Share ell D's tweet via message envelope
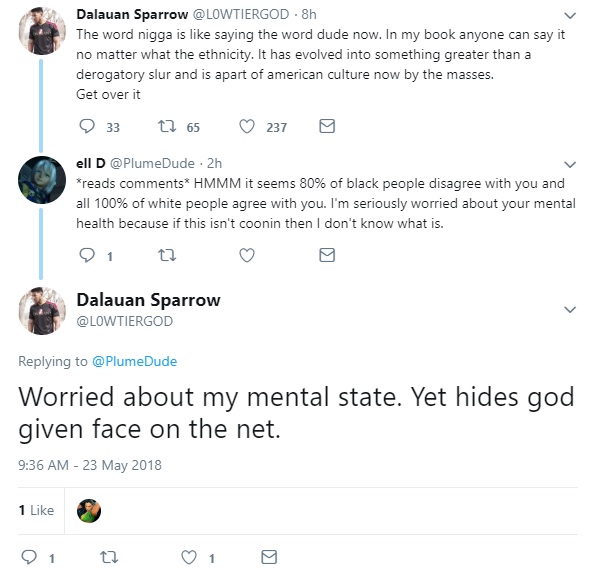Image resolution: width=600 pixels, height=577 pixels. pyautogui.click(x=327, y=255)
